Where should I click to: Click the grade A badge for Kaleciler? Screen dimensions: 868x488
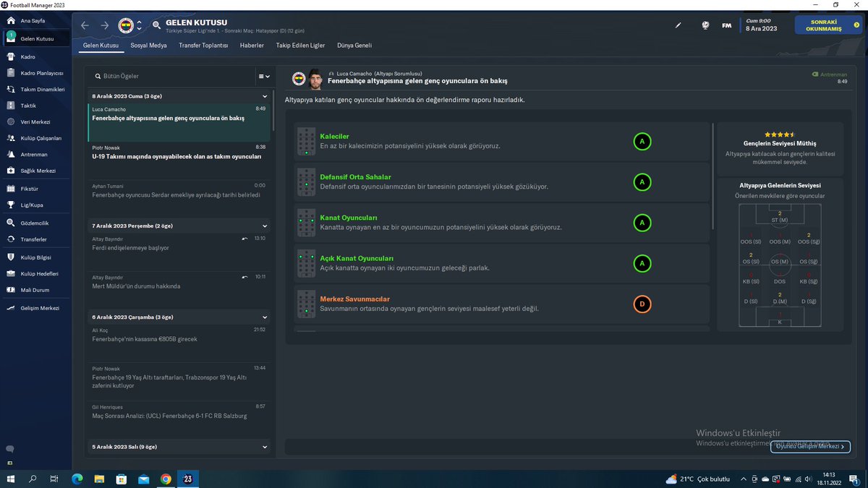(642, 142)
